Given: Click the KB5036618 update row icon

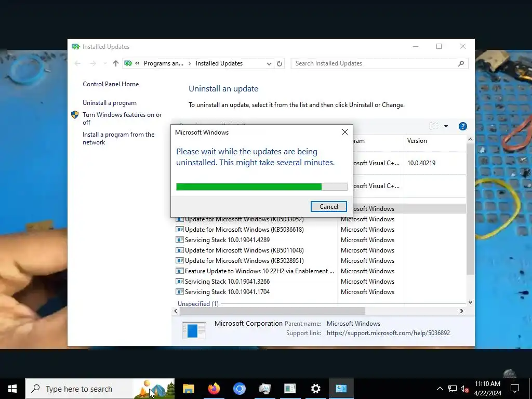Looking at the screenshot, I should click(179, 230).
